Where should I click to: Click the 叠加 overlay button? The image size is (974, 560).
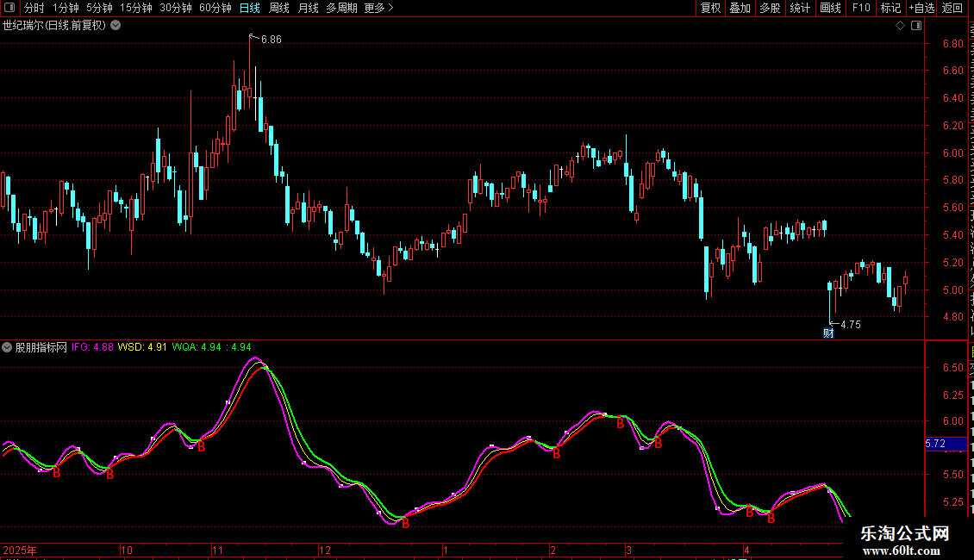click(740, 8)
